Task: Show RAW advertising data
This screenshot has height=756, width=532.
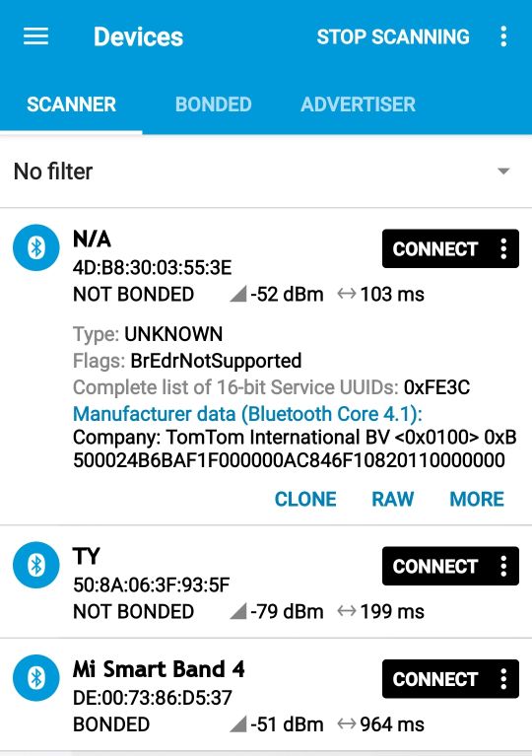Action: tap(393, 499)
